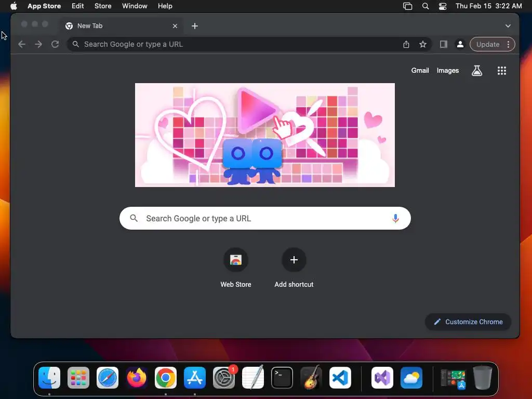Reload the page
The height and width of the screenshot is (399, 532).
(x=55, y=45)
